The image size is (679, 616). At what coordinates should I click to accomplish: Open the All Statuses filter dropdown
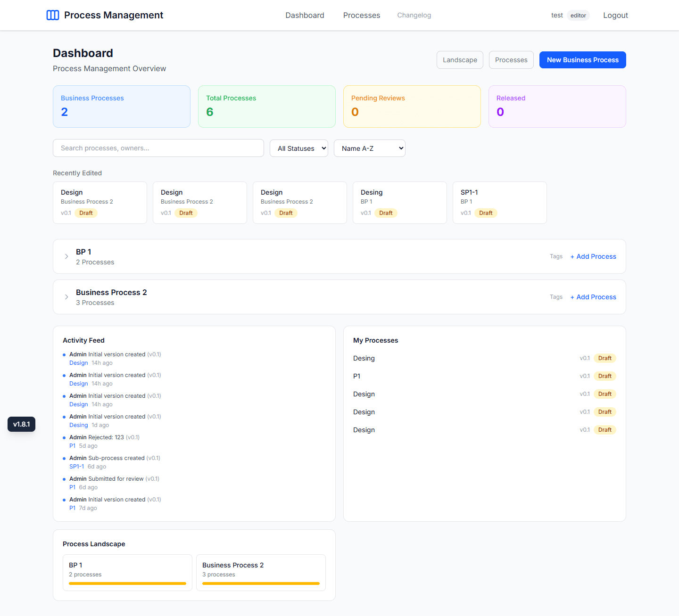[298, 148]
